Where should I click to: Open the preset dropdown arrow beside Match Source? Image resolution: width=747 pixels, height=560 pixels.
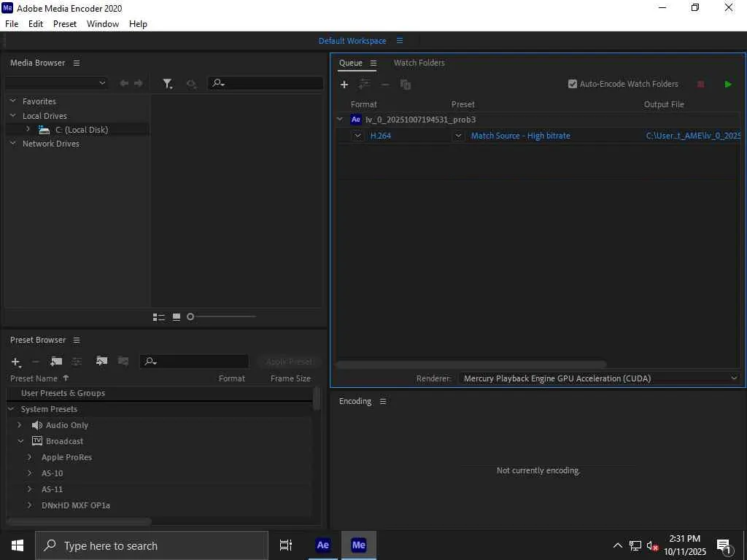tap(458, 136)
